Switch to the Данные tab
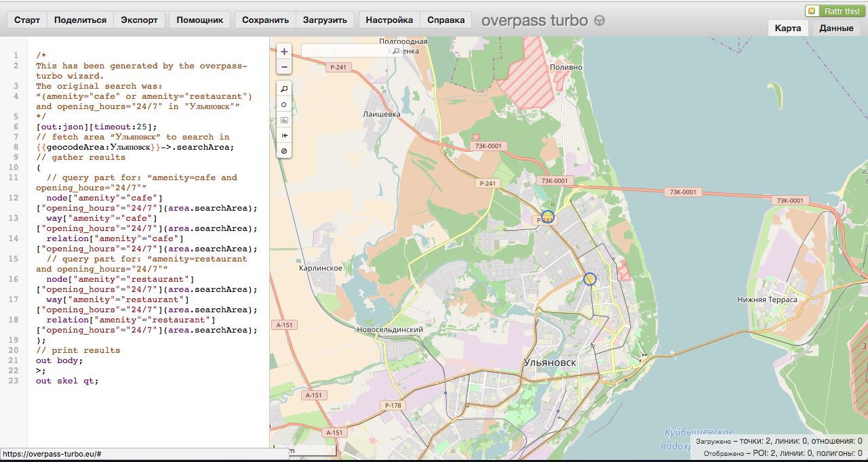Viewport: 868px width, 462px height. 836,28
